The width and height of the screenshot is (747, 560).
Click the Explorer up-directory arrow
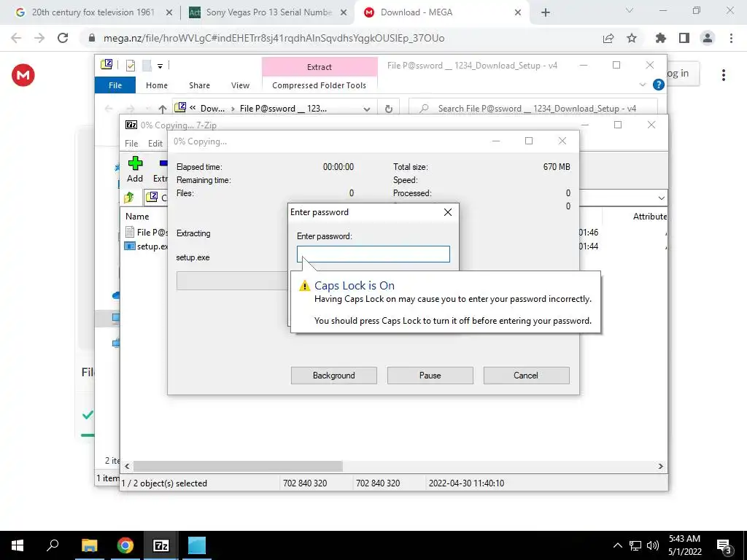tap(163, 109)
